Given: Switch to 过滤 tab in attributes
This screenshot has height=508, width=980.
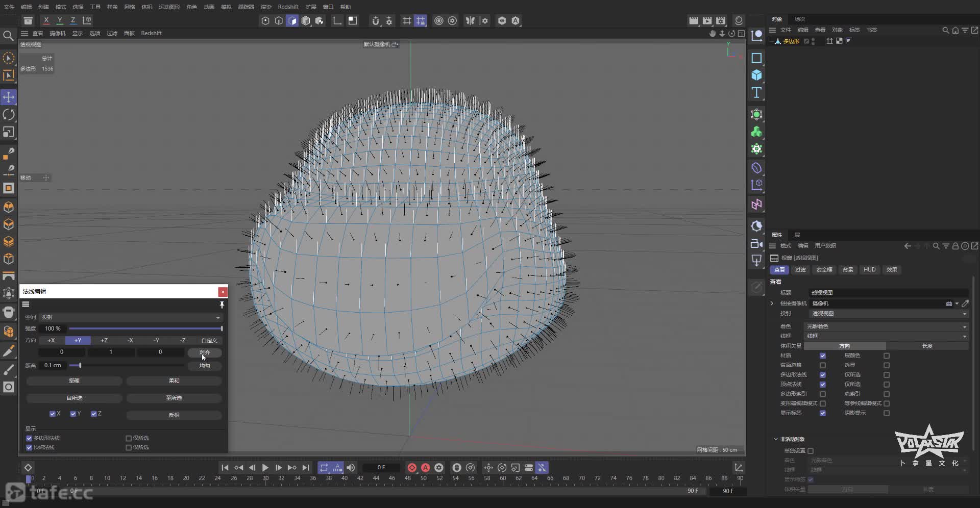Looking at the screenshot, I should (x=800, y=270).
